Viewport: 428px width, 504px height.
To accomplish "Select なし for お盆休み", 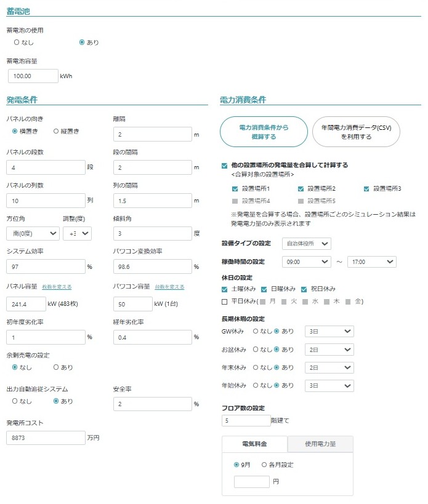I will [x=256, y=349].
